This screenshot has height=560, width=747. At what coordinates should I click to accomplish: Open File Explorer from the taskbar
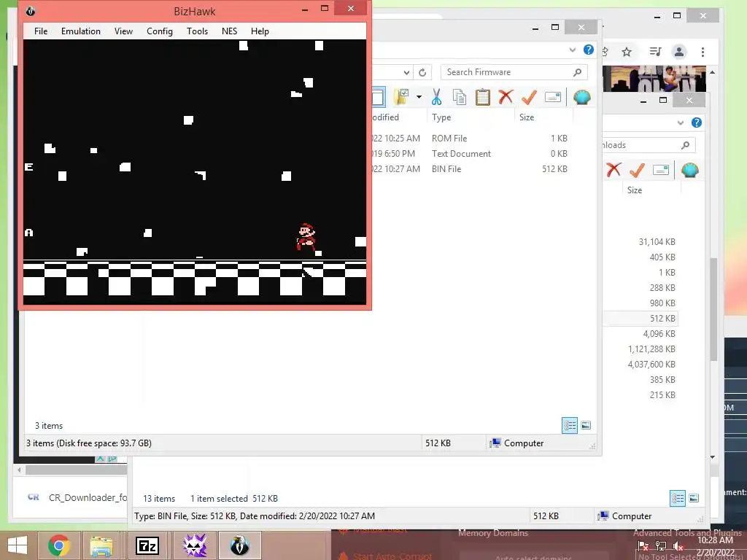tap(101, 545)
